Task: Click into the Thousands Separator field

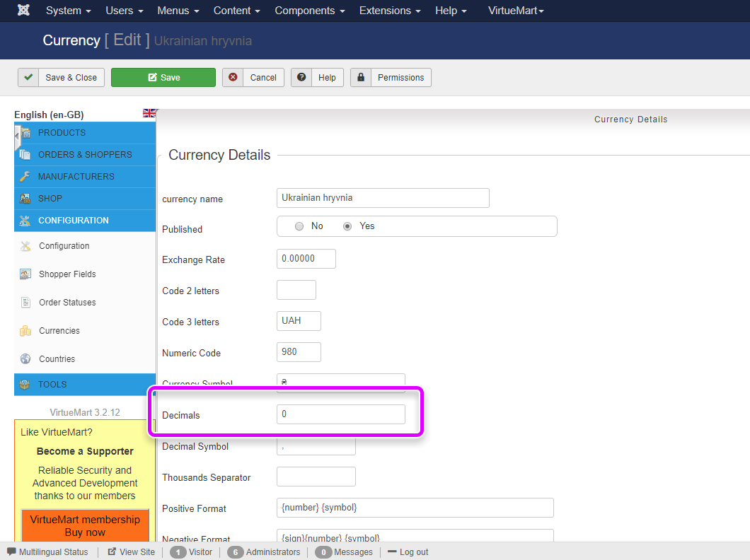Action: pyautogui.click(x=316, y=477)
